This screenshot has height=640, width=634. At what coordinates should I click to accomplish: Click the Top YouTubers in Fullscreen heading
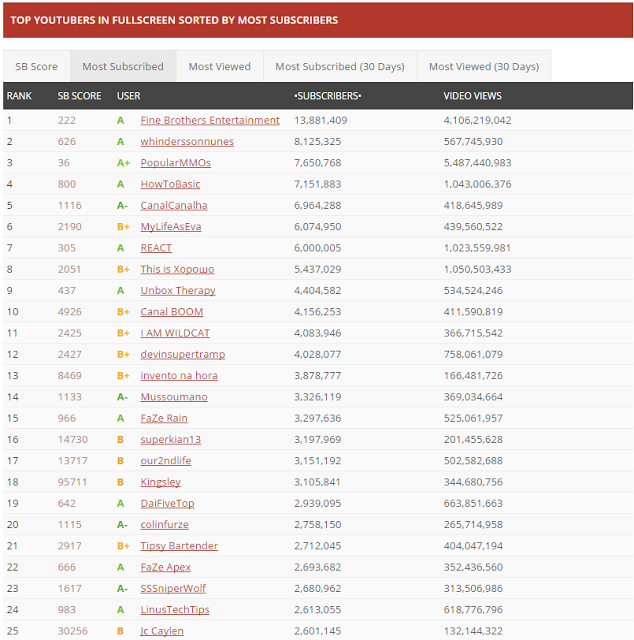[x=174, y=20]
